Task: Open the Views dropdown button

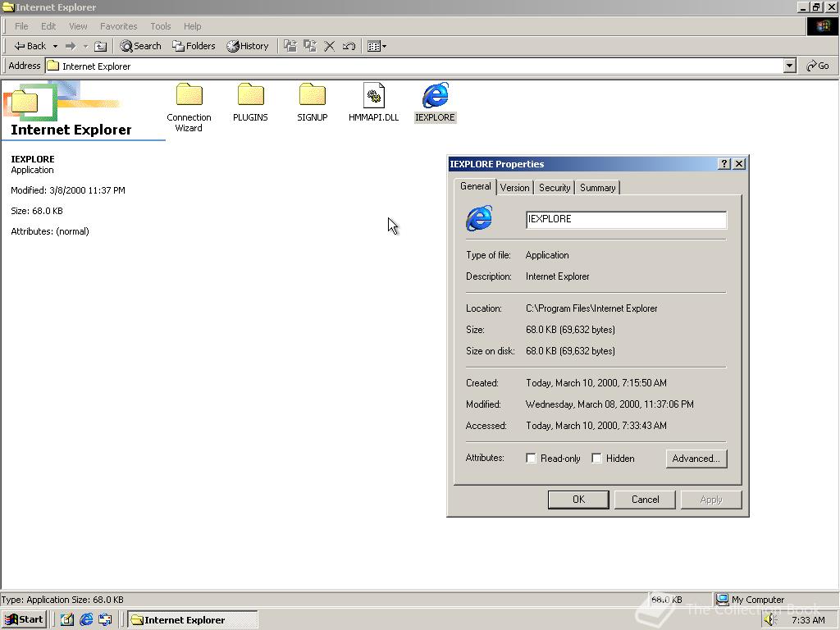Action: click(377, 46)
